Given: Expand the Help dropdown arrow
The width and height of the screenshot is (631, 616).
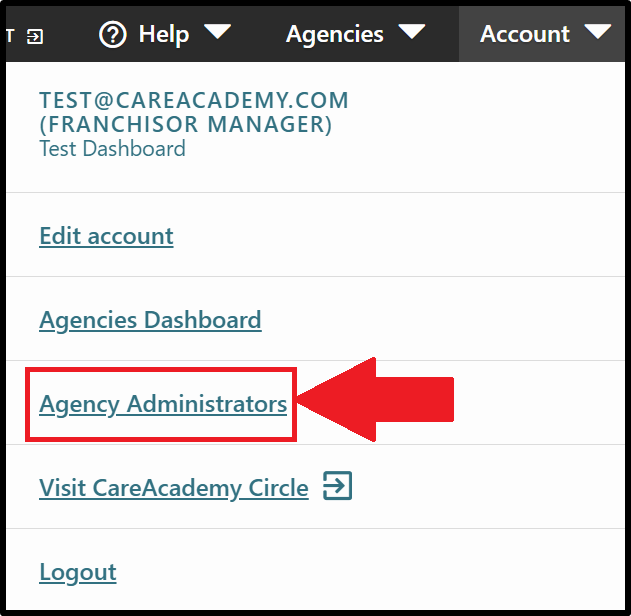Looking at the screenshot, I should pos(218,31).
